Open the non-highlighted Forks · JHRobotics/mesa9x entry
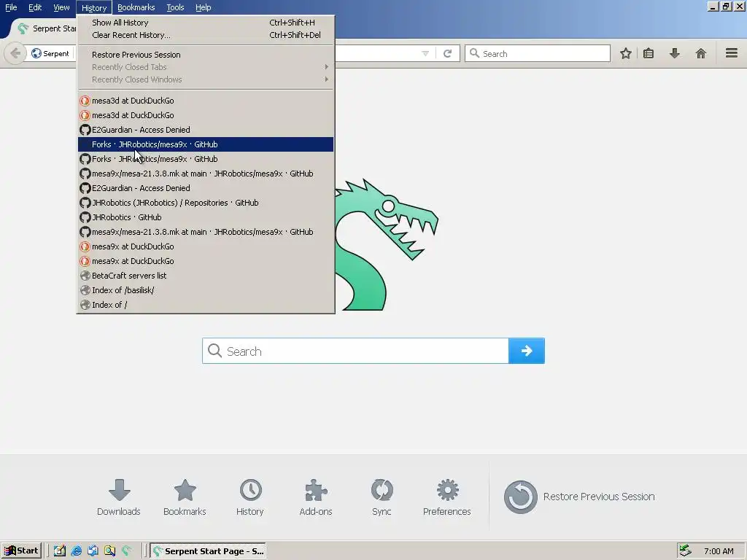Viewport: 747px width, 560px height. point(205,159)
